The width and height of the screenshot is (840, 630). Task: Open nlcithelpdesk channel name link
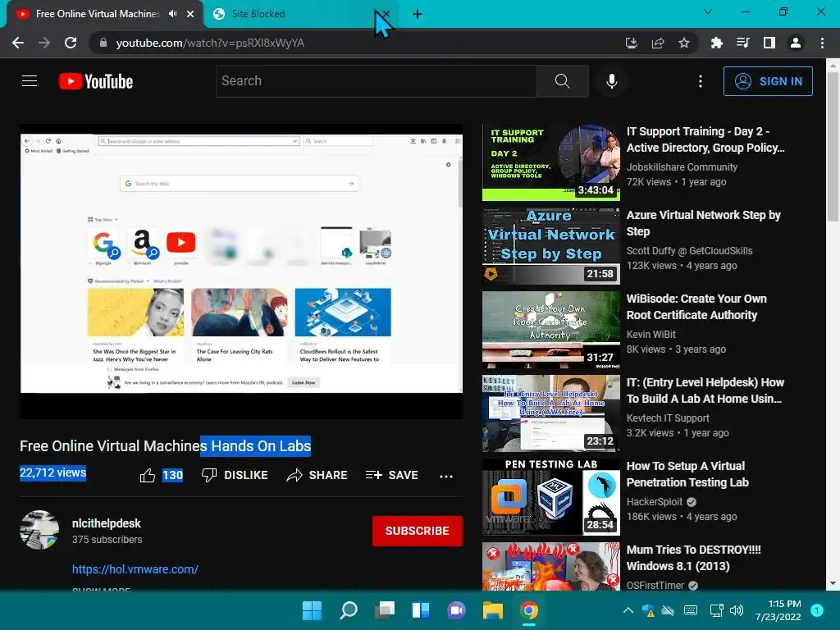coord(107,523)
